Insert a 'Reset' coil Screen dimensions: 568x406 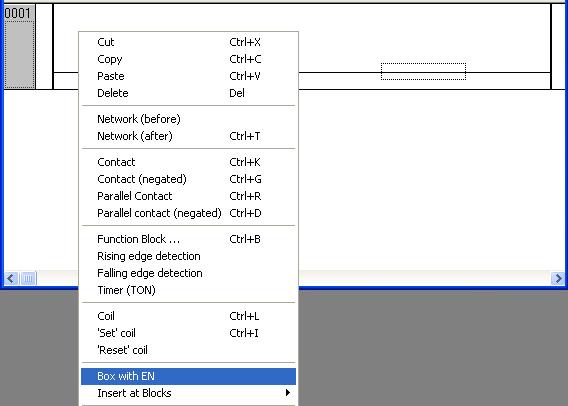click(x=188, y=350)
